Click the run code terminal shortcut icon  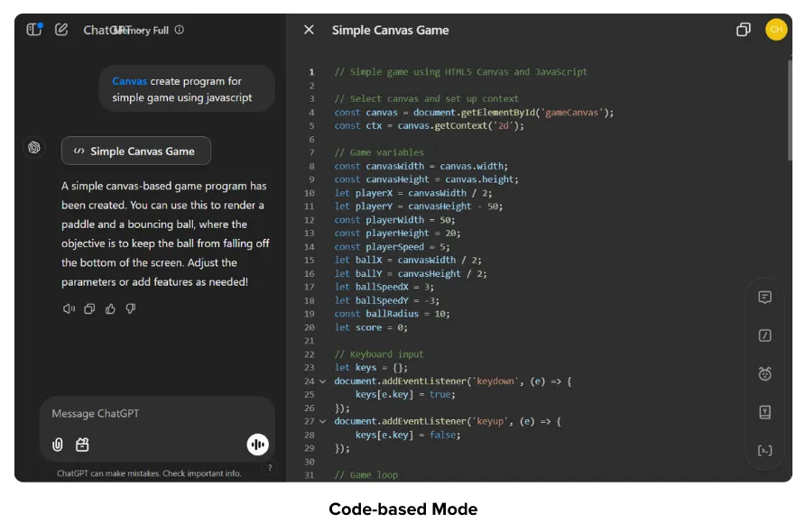[764, 450]
